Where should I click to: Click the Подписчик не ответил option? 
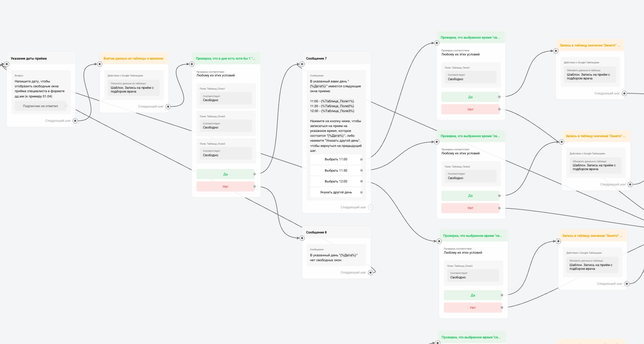(40, 106)
